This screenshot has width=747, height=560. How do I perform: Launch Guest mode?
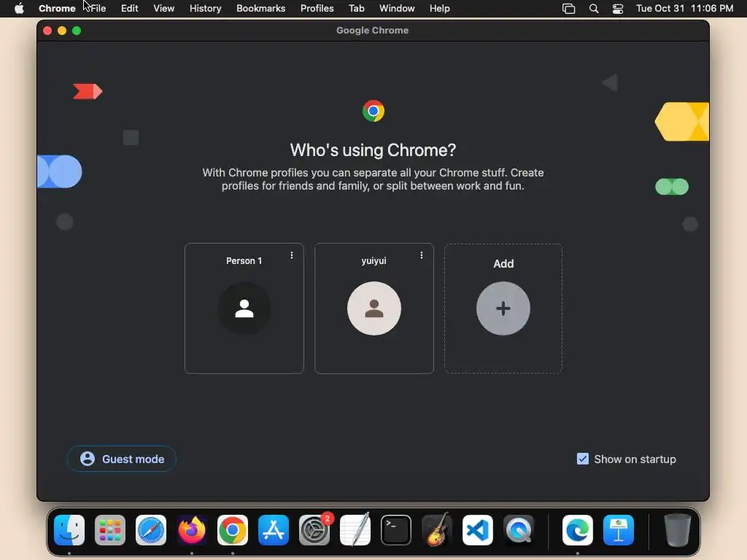click(x=122, y=459)
